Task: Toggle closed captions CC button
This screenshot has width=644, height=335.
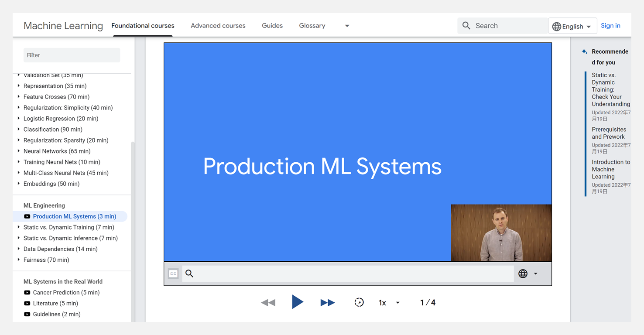Action: point(173,273)
